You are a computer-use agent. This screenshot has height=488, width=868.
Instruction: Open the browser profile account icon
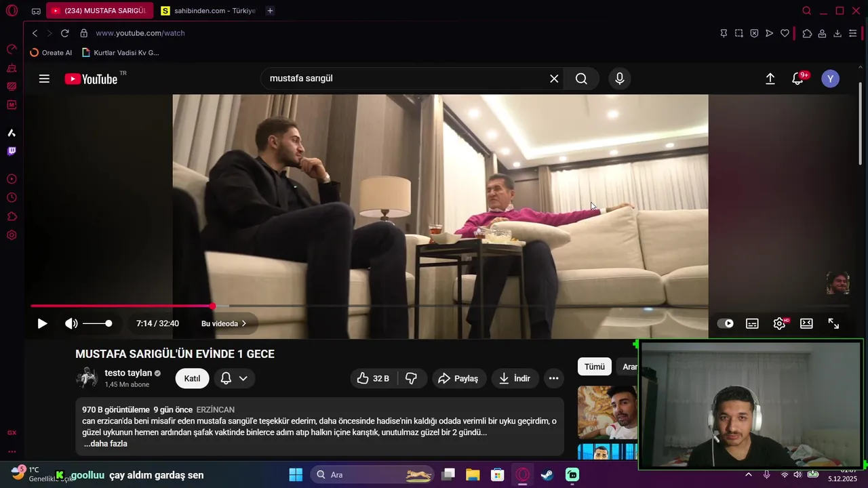coord(822,33)
